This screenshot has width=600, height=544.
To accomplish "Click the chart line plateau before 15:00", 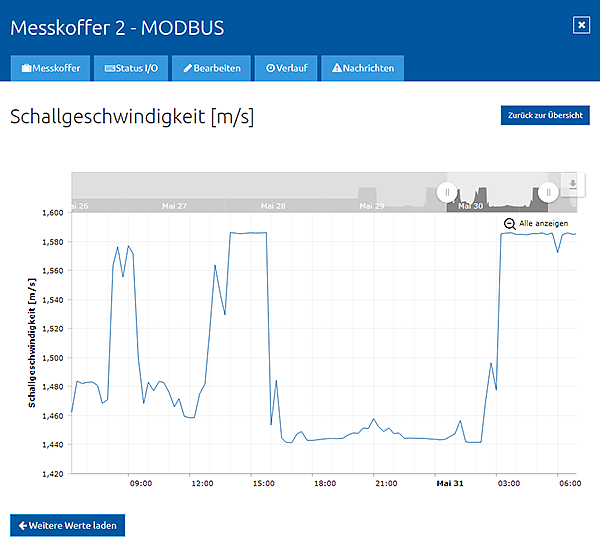I will (248, 233).
